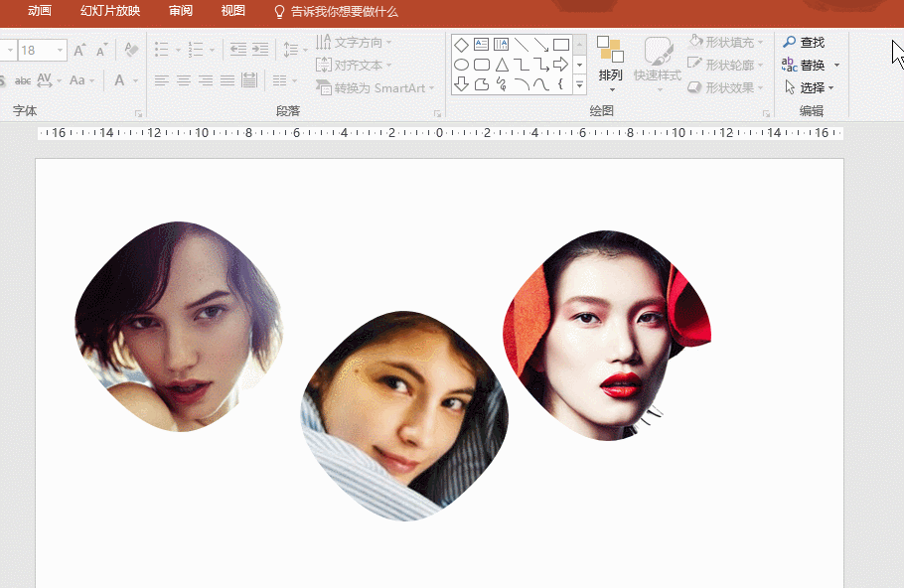
Task: Select the red-lipstick portrait image on slide
Action: point(608,336)
